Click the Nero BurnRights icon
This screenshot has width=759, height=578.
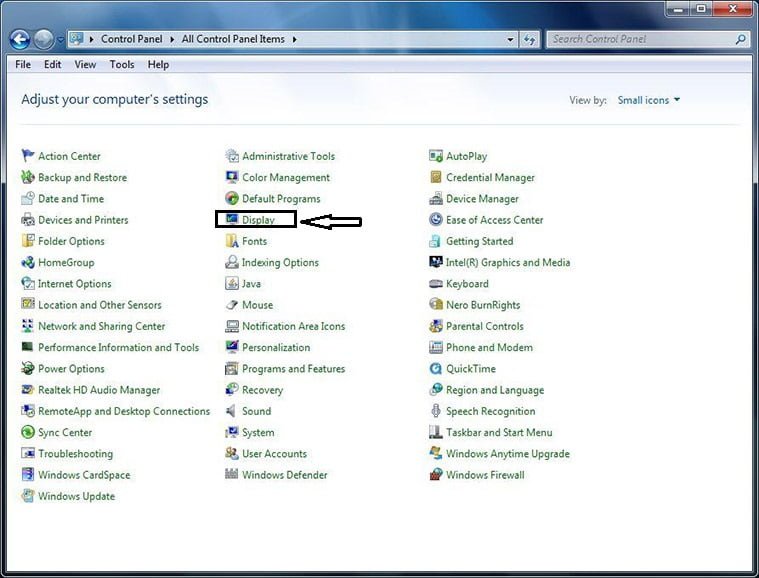436,304
